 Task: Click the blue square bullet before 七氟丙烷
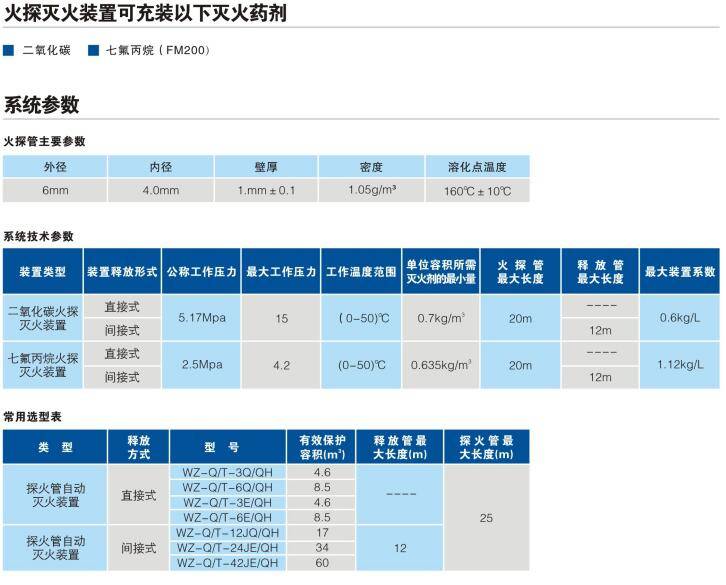[94, 50]
